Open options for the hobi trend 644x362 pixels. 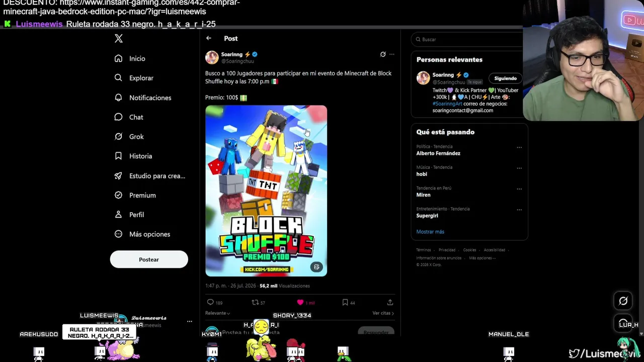519,168
